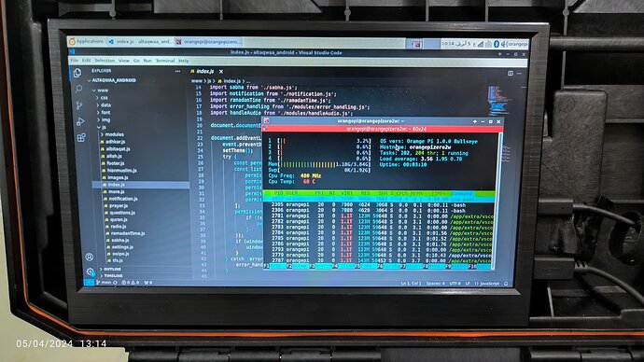The width and height of the screenshot is (644, 362).
Task: Open images.js in the explorer
Action: point(117,177)
